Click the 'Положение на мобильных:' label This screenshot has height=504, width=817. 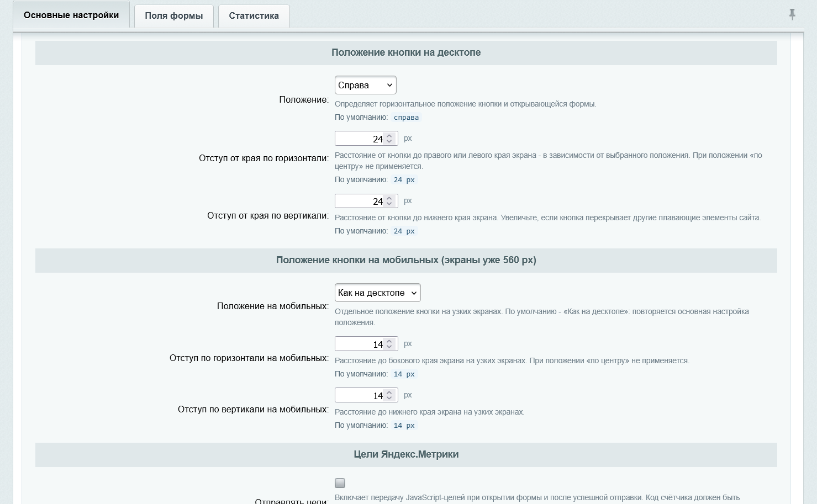tap(273, 306)
